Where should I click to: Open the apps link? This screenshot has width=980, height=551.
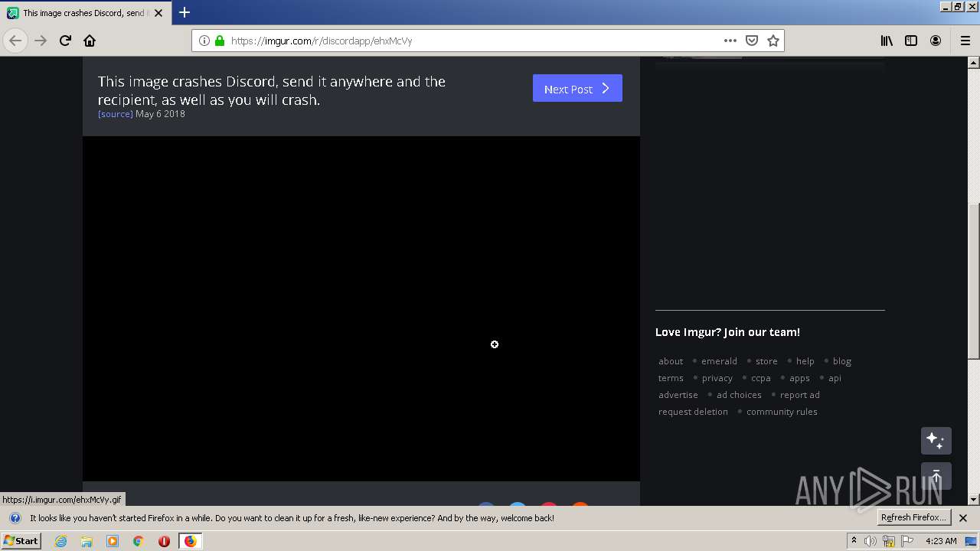[x=799, y=378]
